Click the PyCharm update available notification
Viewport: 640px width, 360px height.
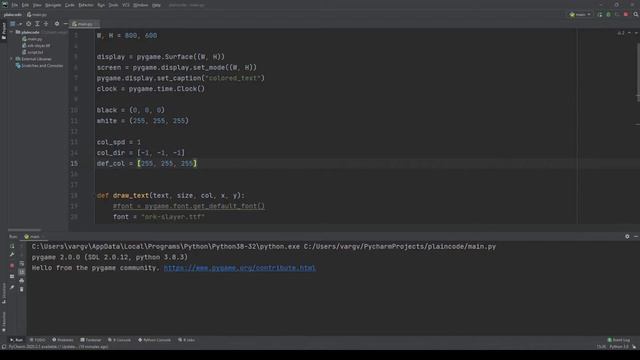[58, 347]
